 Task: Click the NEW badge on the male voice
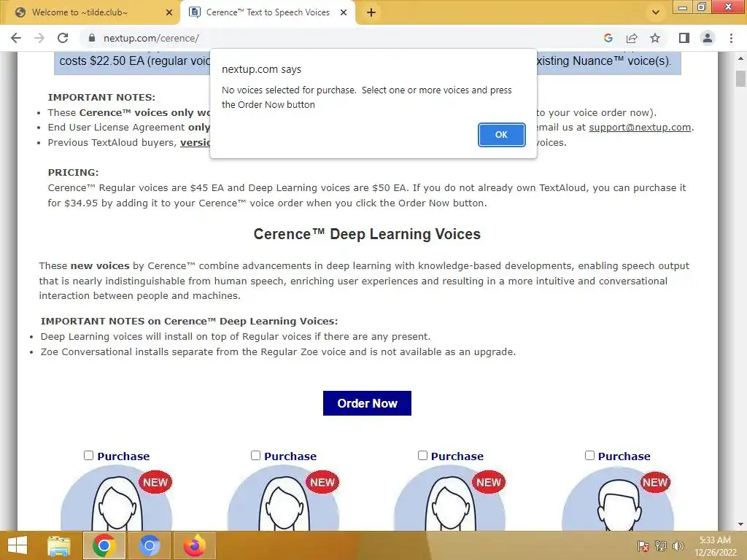(655, 483)
